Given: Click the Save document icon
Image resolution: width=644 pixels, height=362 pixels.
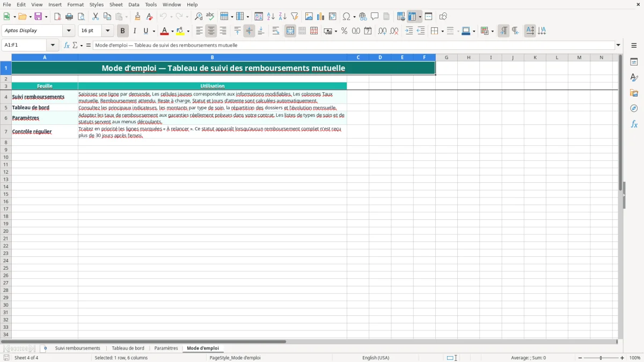Looking at the screenshot, I should click(x=38, y=17).
